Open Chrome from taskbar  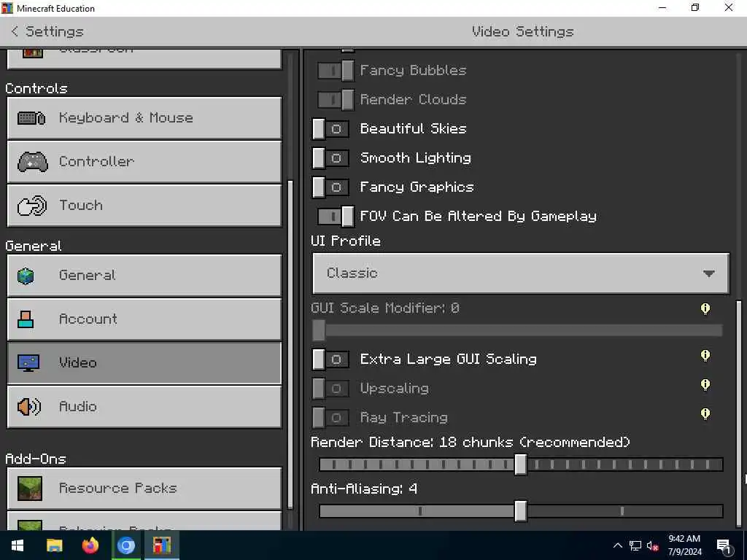pos(126,545)
